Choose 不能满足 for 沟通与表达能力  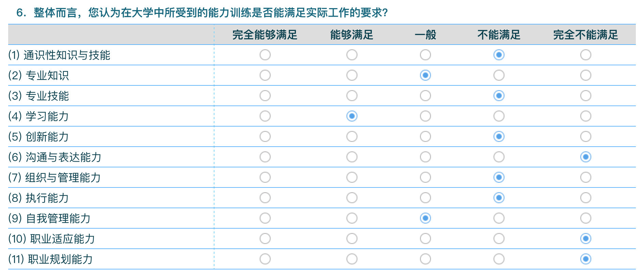499,157
